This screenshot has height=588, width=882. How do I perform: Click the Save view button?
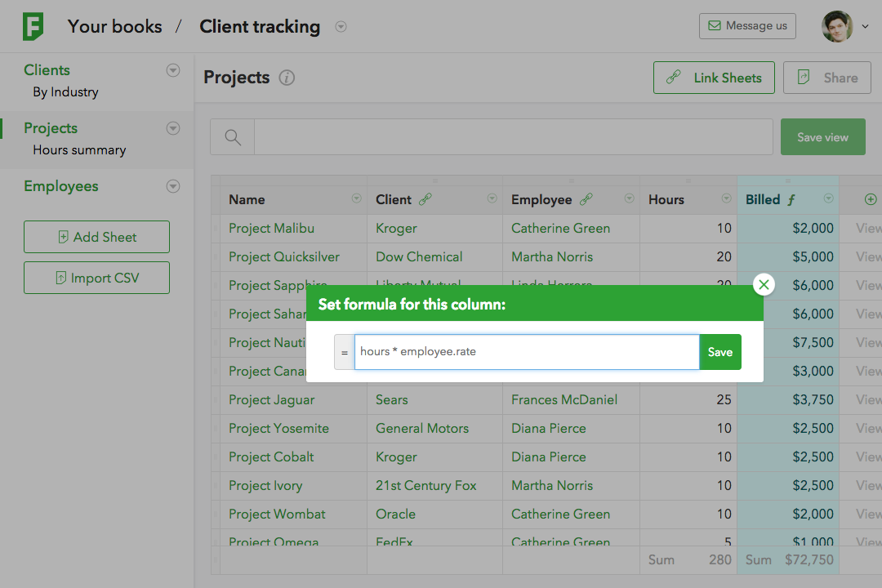(823, 136)
